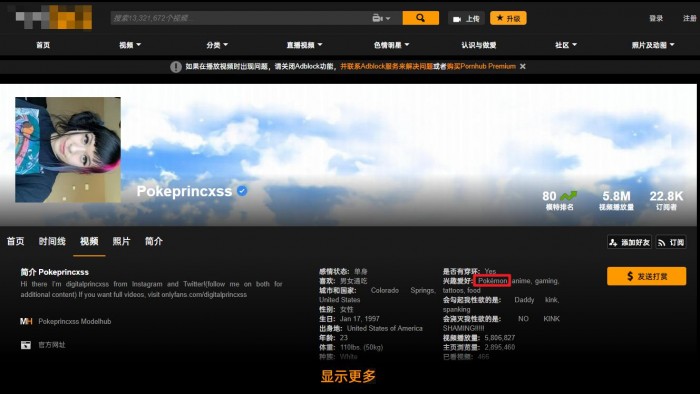Screen dimensions: 700x394
Task: Click the 显示更多 show more link
Action: tap(348, 376)
